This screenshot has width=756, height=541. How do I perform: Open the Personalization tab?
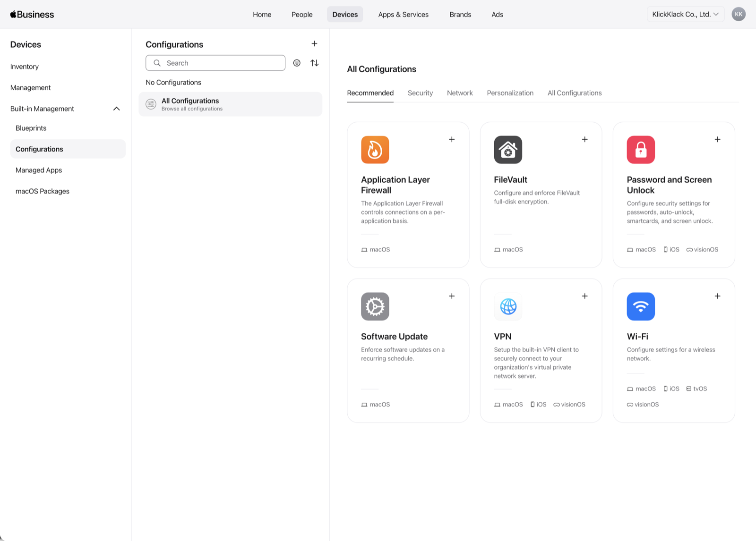(x=510, y=93)
